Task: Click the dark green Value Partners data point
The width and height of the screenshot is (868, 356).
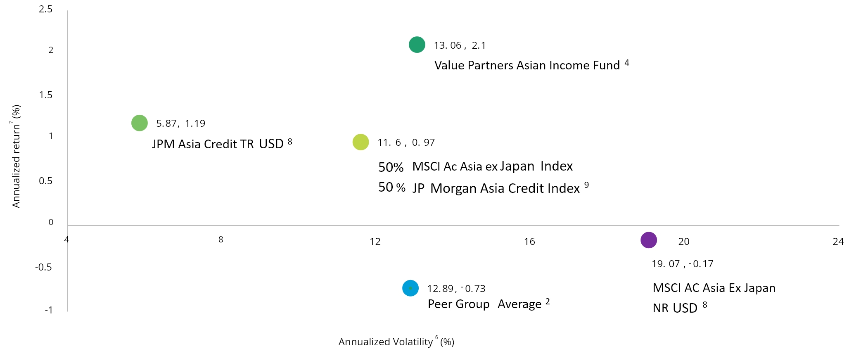Action: (417, 45)
